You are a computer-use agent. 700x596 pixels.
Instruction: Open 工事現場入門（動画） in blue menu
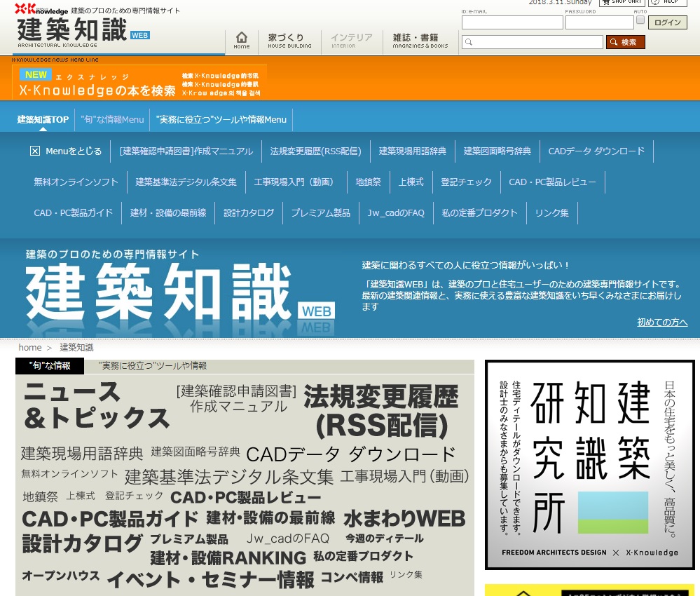[x=296, y=182]
